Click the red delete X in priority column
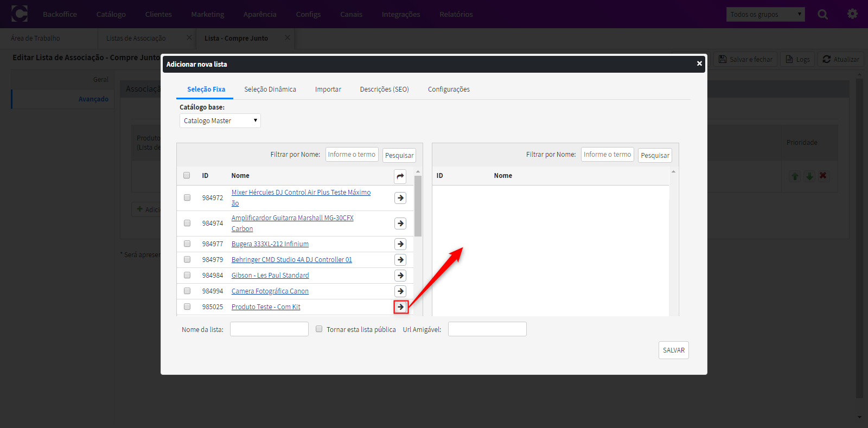The image size is (868, 428). (823, 176)
